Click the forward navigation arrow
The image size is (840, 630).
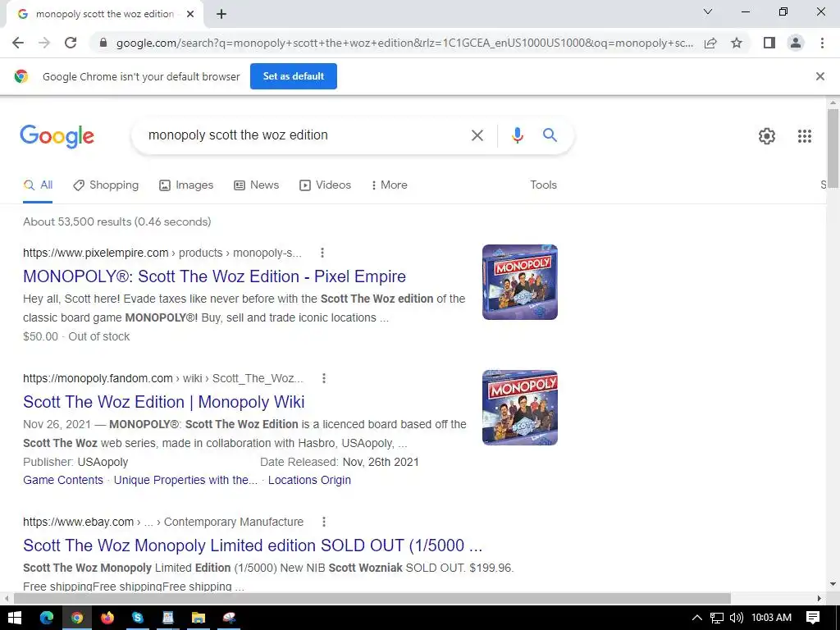coord(44,43)
